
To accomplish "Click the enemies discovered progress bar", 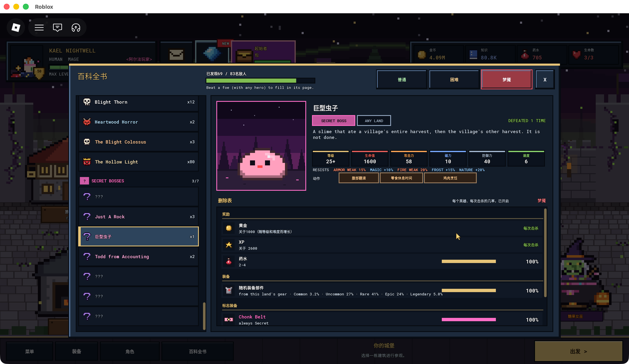I will [261, 81].
